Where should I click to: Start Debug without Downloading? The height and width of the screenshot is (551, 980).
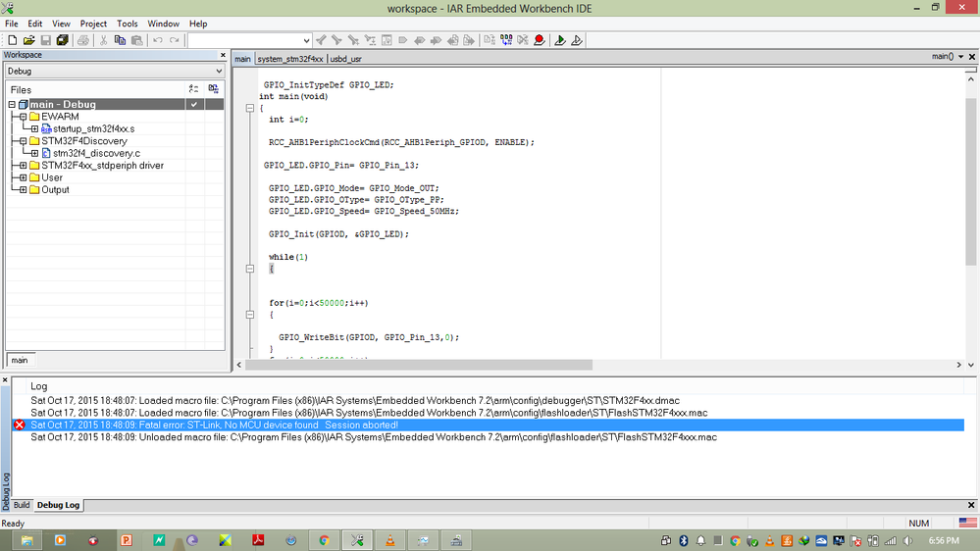(x=577, y=40)
